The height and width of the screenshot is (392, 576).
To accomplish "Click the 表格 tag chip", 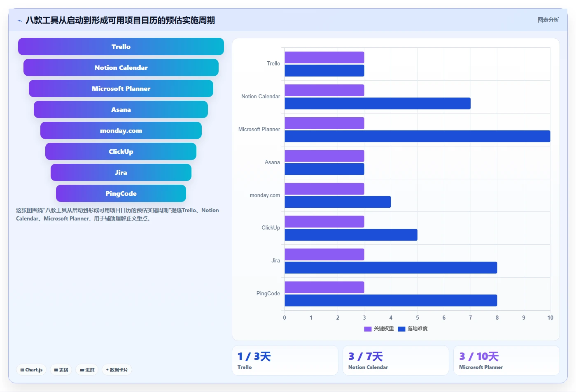I will (x=61, y=370).
